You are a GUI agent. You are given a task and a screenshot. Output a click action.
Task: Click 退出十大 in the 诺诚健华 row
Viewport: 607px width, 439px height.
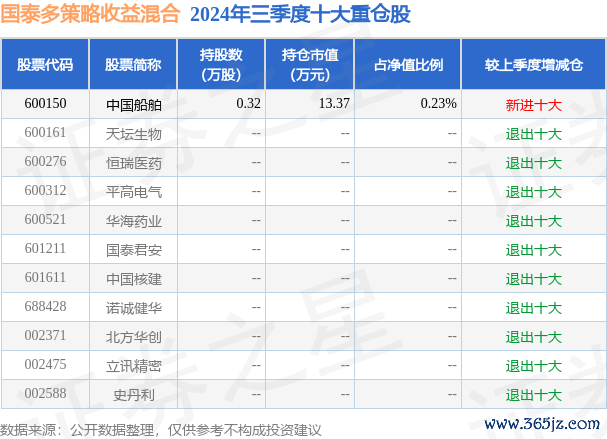pyautogui.click(x=533, y=308)
